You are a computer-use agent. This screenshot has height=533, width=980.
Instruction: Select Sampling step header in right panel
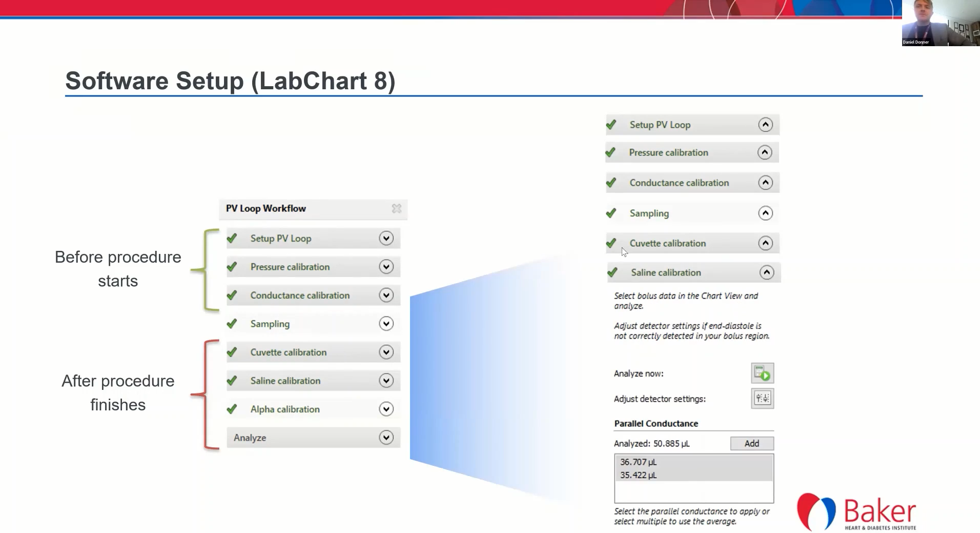pyautogui.click(x=649, y=213)
